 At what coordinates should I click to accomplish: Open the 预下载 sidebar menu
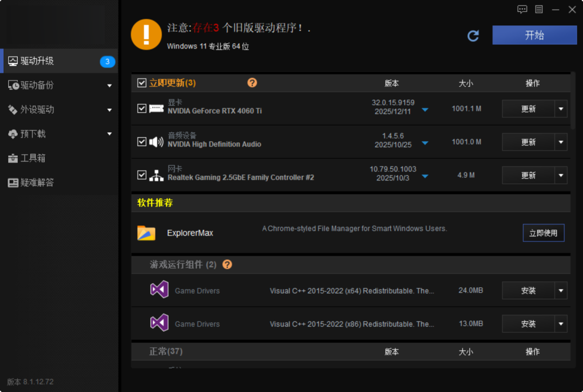pyautogui.click(x=59, y=134)
